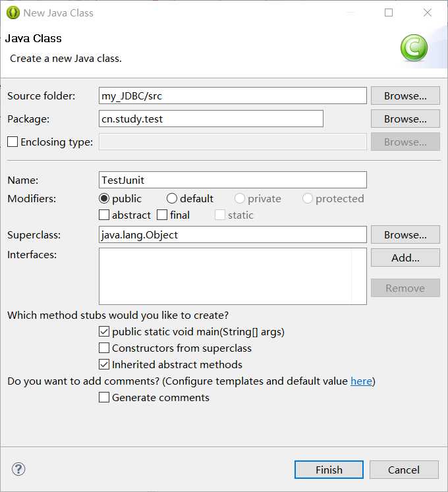This screenshot has width=448, height=492.
Task: Open the comment templates 'here' link
Action: [361, 381]
